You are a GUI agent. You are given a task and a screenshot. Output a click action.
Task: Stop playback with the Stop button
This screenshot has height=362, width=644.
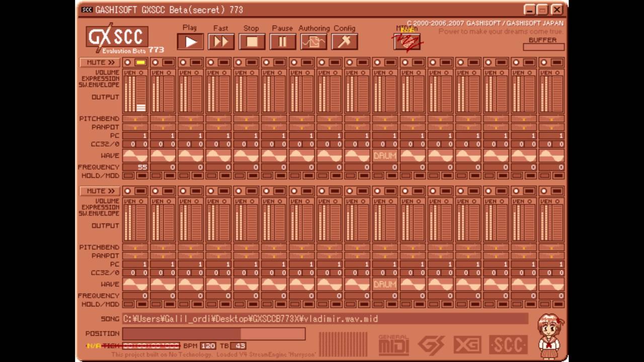point(252,42)
